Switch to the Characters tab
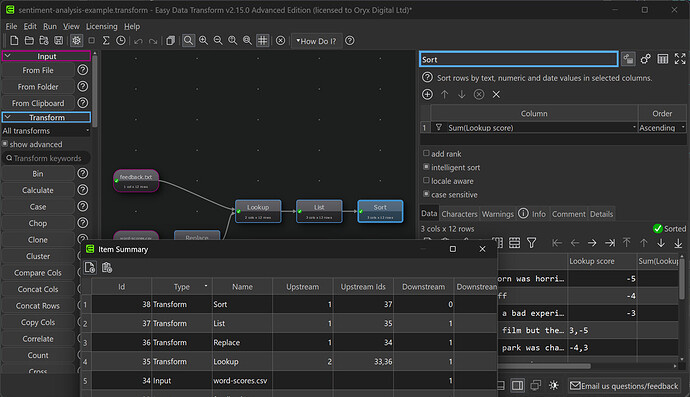Viewport: 690px width, 397px height. pyautogui.click(x=459, y=214)
